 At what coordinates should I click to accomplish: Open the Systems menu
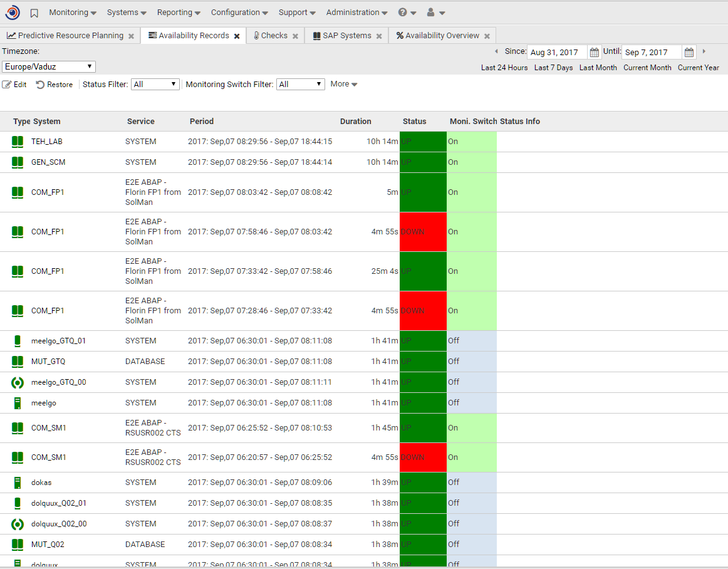point(127,13)
